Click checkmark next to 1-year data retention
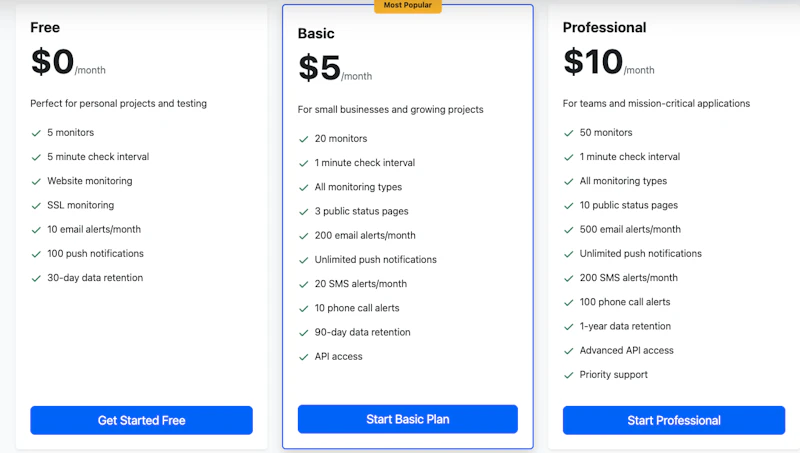Image resolution: width=800 pixels, height=453 pixels. point(569,327)
